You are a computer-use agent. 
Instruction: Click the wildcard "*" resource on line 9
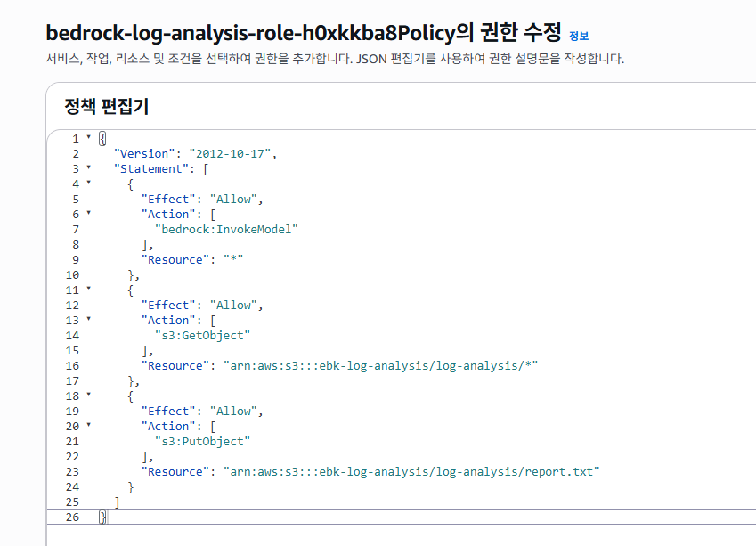[x=233, y=259]
